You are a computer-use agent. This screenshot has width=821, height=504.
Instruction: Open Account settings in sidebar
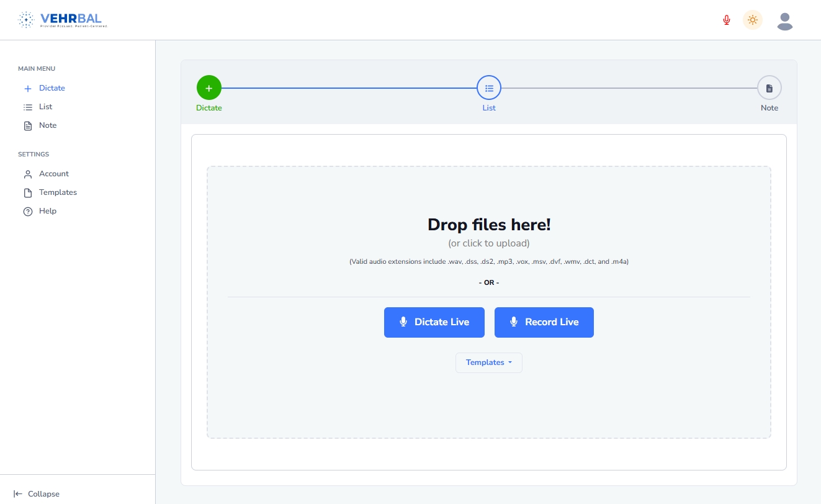click(x=53, y=174)
